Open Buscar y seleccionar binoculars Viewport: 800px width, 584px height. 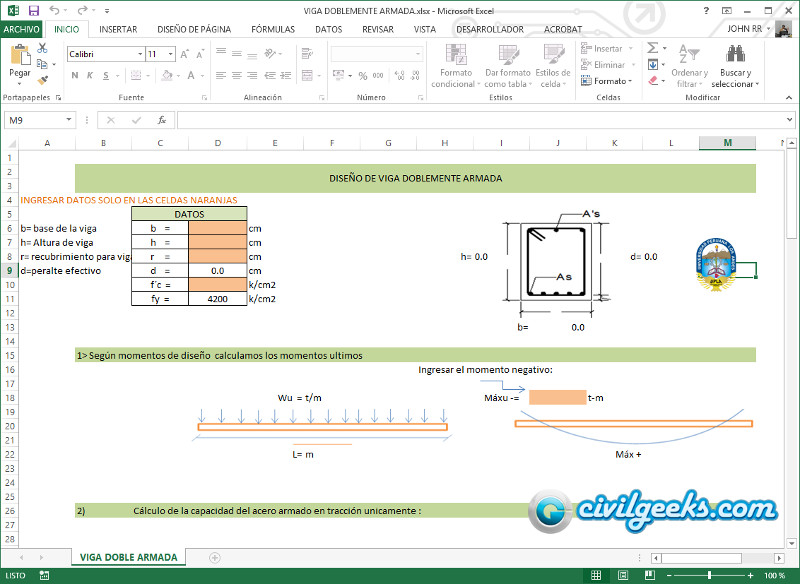point(735,58)
